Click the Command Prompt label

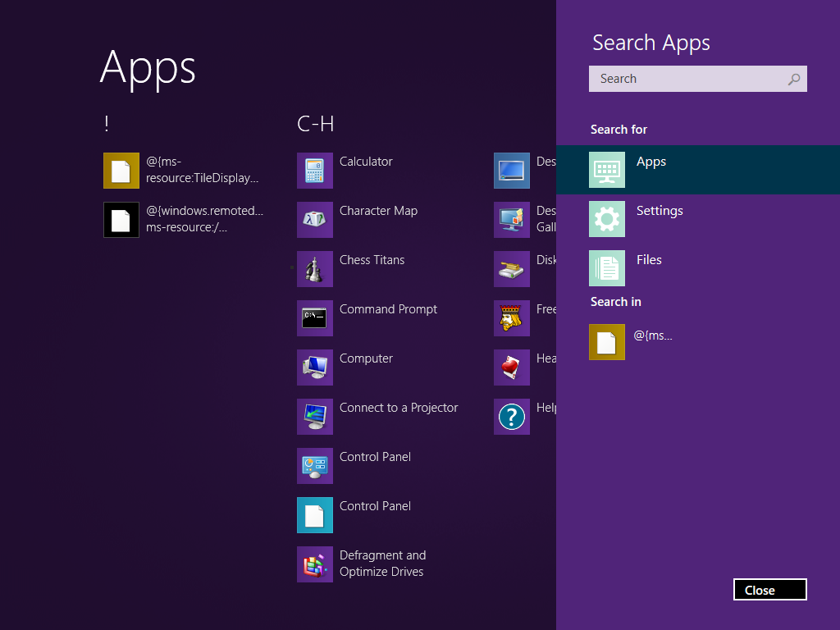388,309
